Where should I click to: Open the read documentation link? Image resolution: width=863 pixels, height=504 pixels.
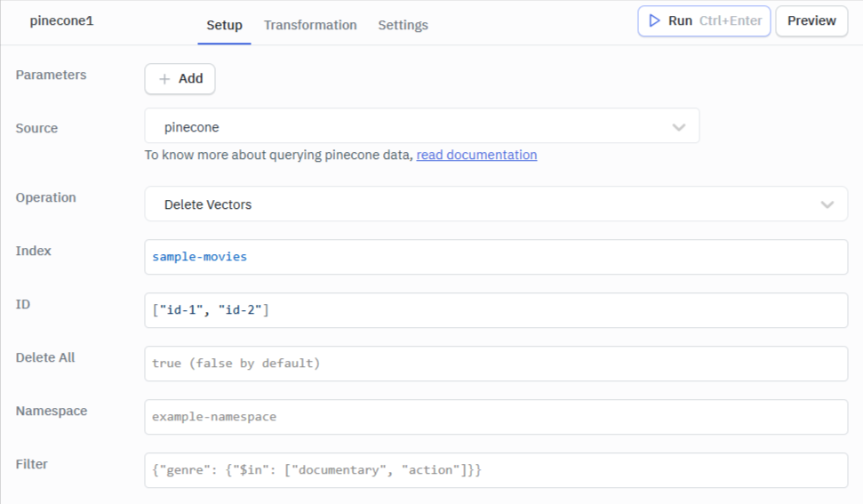[x=476, y=156]
